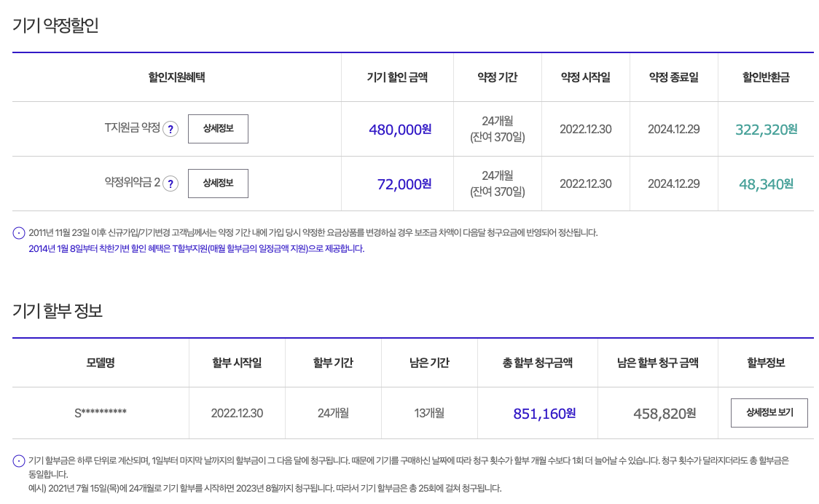The image size is (819, 504).
Task: Click the info icon before the 기기 할부금 notice
Action: pyautogui.click(x=19, y=461)
